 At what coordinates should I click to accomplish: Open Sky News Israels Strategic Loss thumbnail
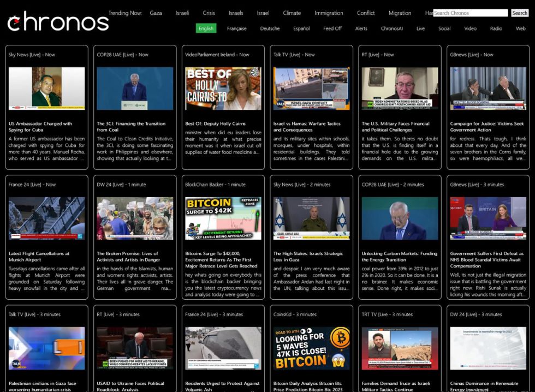[311, 218]
